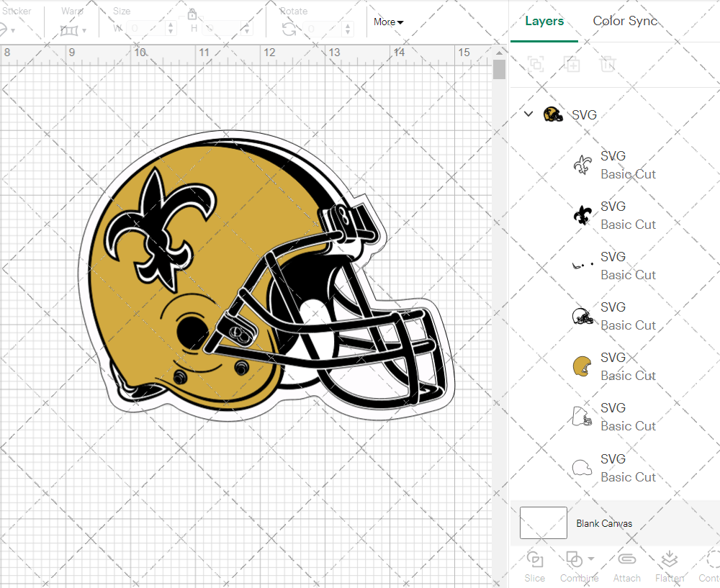Switch to the Color Sync tab

[625, 21]
